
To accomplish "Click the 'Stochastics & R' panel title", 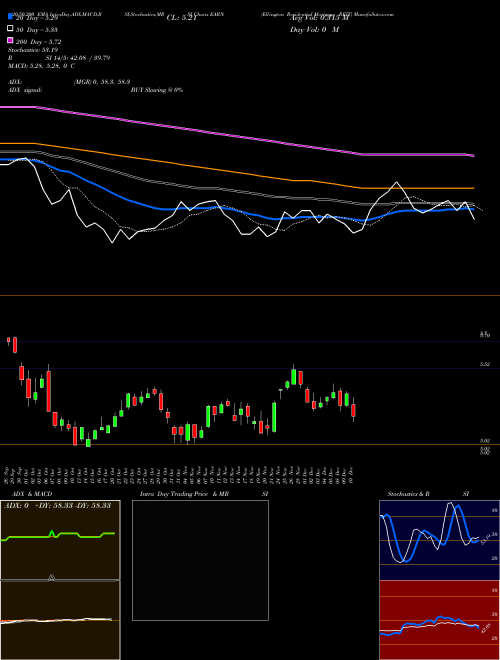I will point(408,494).
